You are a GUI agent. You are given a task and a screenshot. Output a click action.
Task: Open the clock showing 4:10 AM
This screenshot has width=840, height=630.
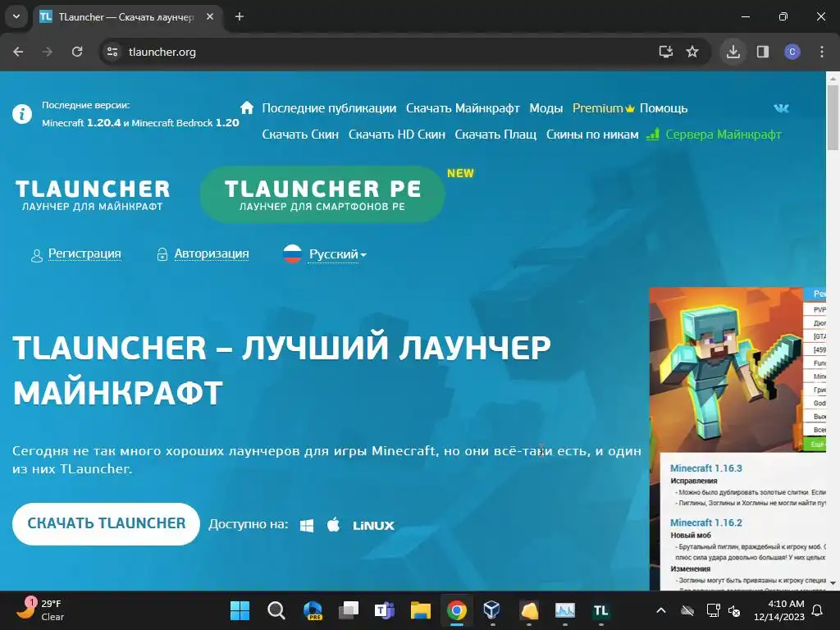(x=779, y=610)
